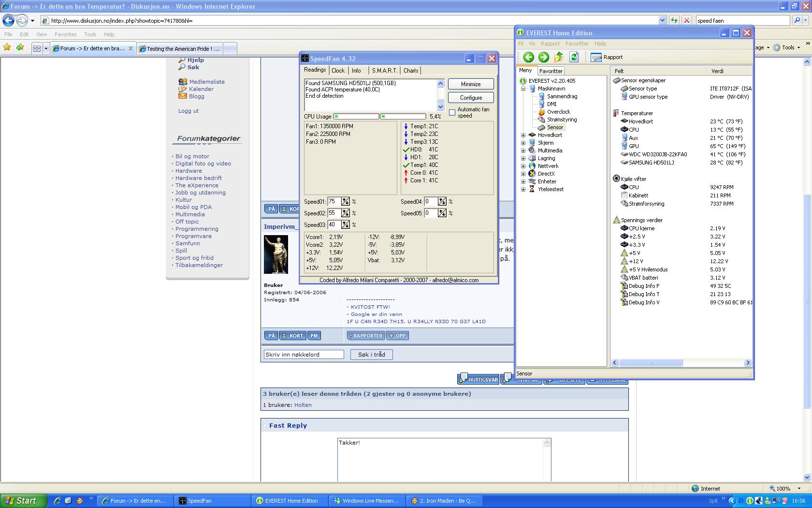Expand the Multimedia tree node in EVEREST

[523, 150]
